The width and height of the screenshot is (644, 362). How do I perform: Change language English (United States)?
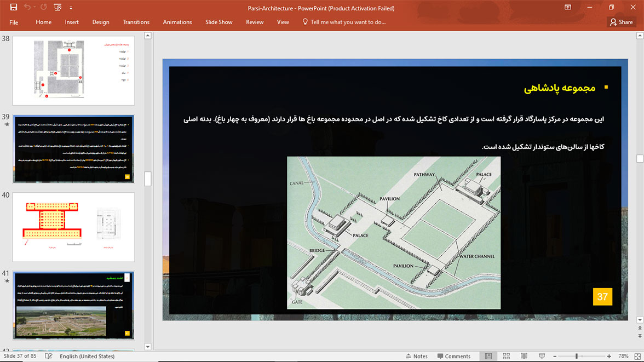pos(87,356)
